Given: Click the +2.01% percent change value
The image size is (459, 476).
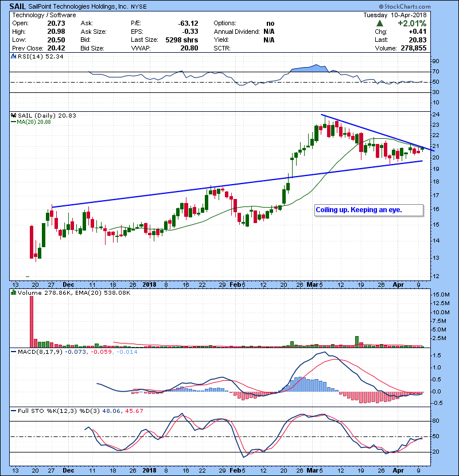Looking at the screenshot, I should (412, 24).
